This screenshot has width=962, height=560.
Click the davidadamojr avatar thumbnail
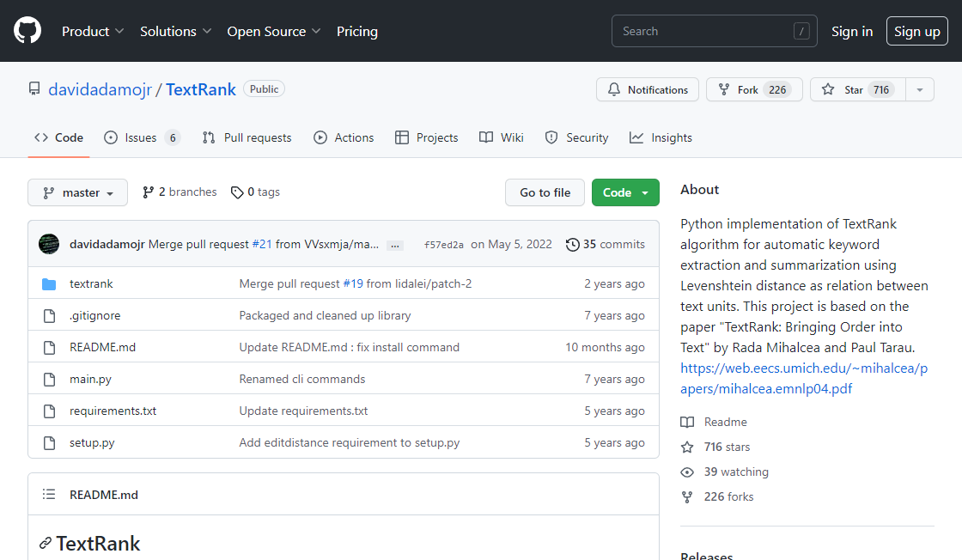[x=49, y=244]
